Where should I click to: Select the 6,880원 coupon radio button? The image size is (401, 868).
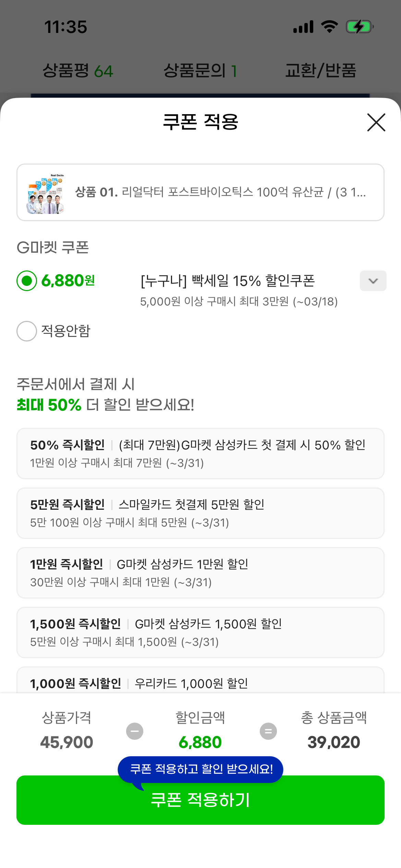coord(27,281)
